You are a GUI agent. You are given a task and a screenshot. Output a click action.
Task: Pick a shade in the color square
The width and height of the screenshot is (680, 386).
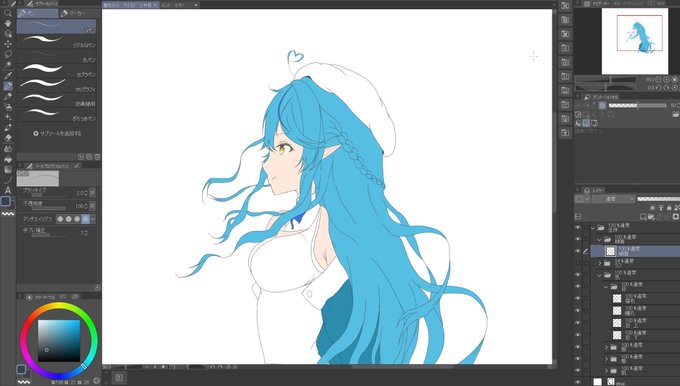click(x=59, y=341)
